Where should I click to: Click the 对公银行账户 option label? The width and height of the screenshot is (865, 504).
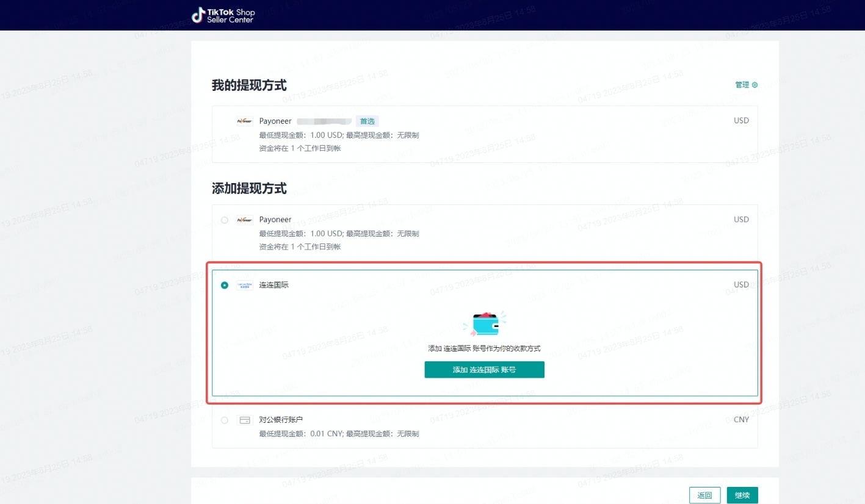click(x=281, y=420)
